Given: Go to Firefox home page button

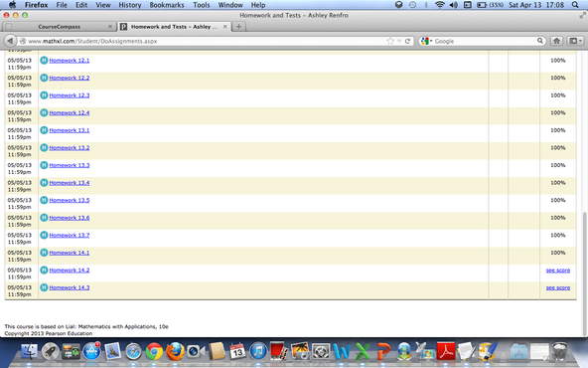Looking at the screenshot, I should pos(556,41).
